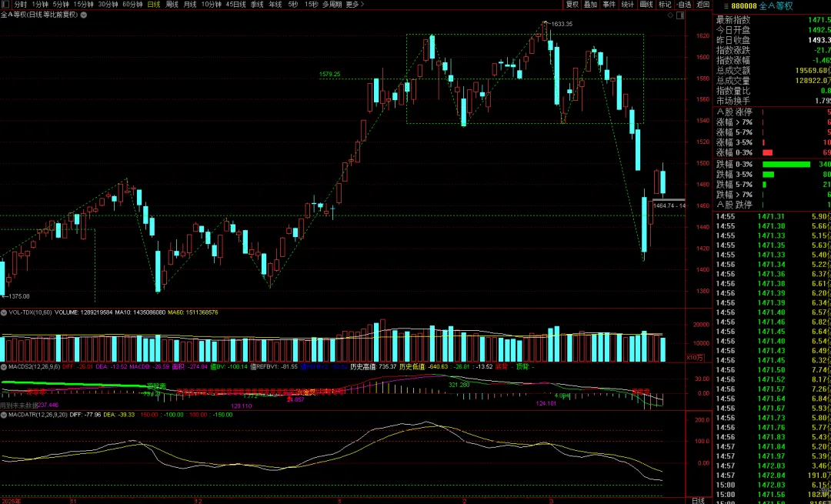Open the dropdown next to 全A等权 chart title
This screenshot has height=504, width=831.
pos(84,15)
